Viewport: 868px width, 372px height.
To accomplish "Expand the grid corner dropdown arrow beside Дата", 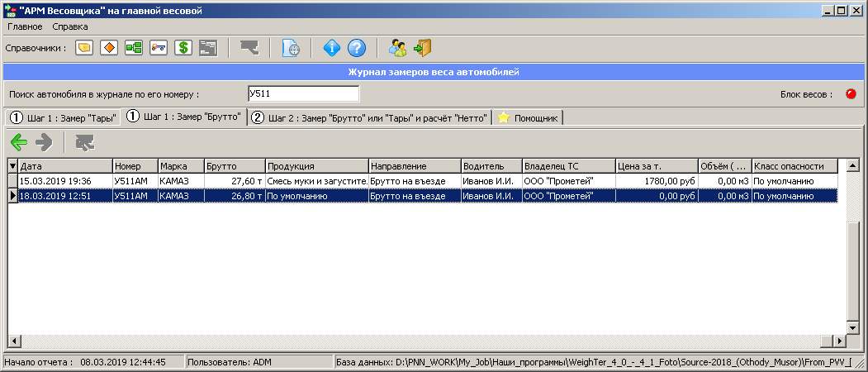I will pos(12,166).
